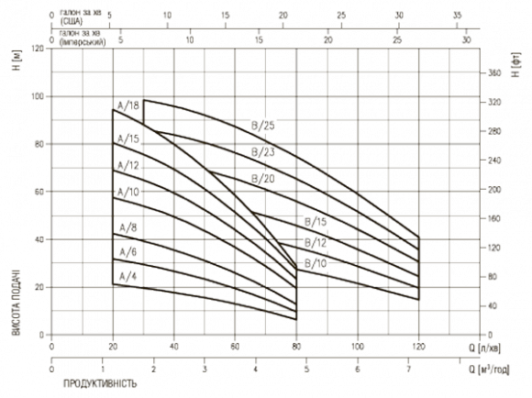Image resolution: width=532 pixels, height=398 pixels.
Task: Click the A/10 curve label
Action: tap(128, 192)
